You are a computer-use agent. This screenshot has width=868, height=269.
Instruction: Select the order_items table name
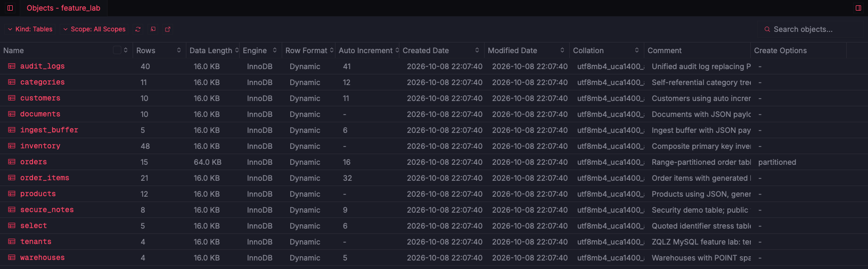tap(45, 178)
